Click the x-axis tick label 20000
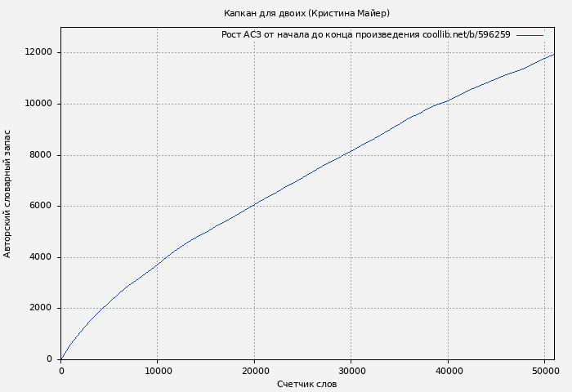The height and width of the screenshot is (392, 572). (254, 370)
